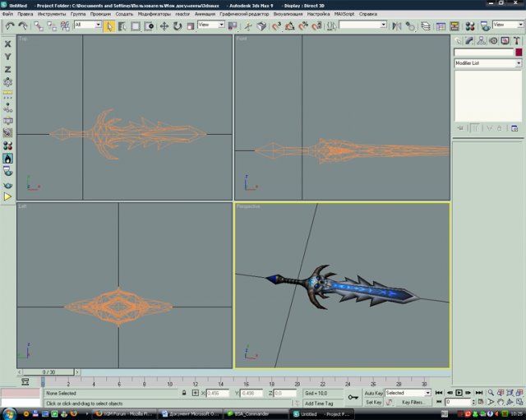Click the viewport Zoom magnifier icon
The image size is (526, 420).
pos(491,393)
